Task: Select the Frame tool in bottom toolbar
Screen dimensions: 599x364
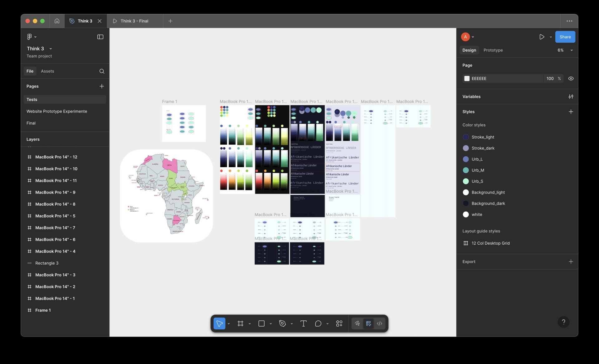Action: pos(240,323)
